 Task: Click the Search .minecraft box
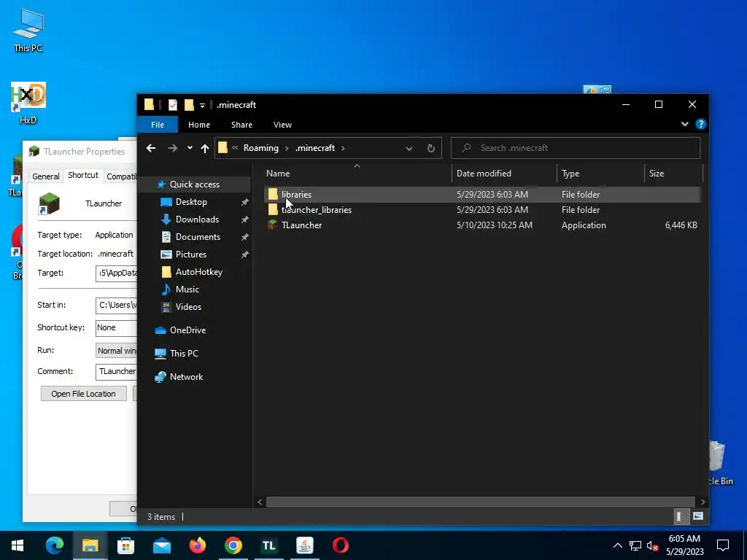point(576,148)
